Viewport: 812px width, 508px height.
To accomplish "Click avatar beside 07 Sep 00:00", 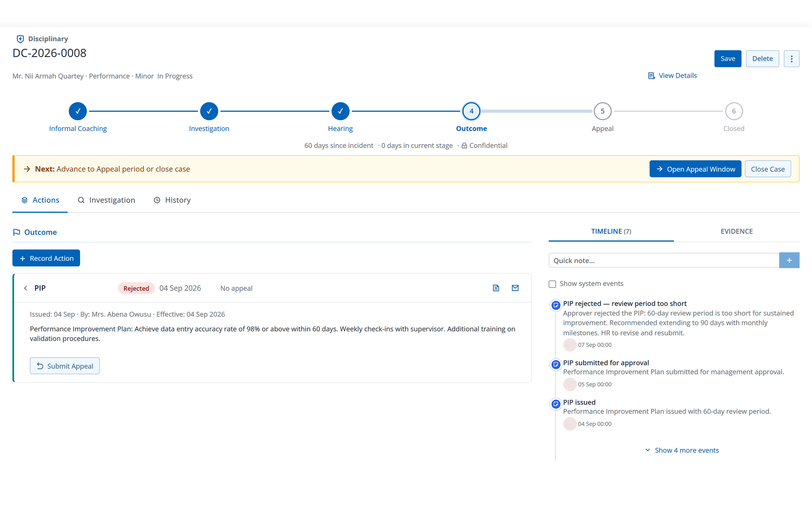I will (x=570, y=345).
